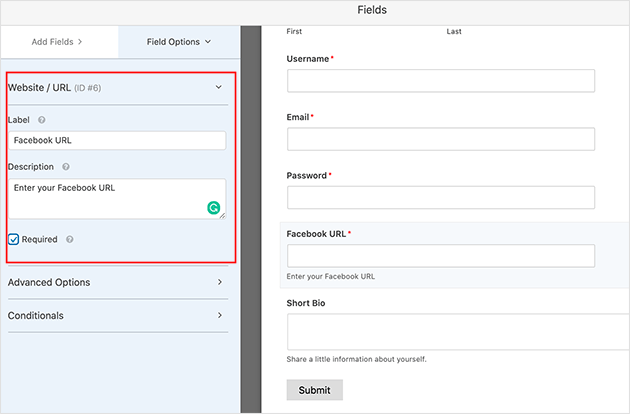Select the Email field in the preview
630x414 pixels.
440,139
